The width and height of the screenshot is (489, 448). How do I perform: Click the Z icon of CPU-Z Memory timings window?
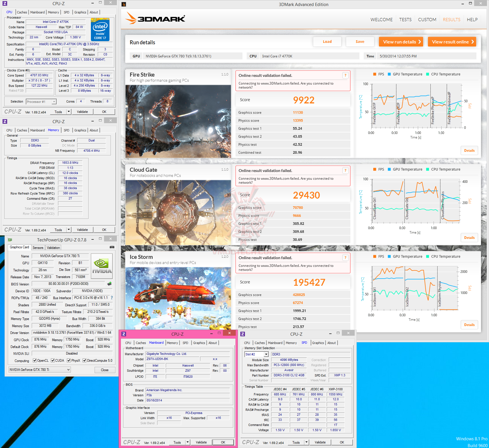pos(5,121)
